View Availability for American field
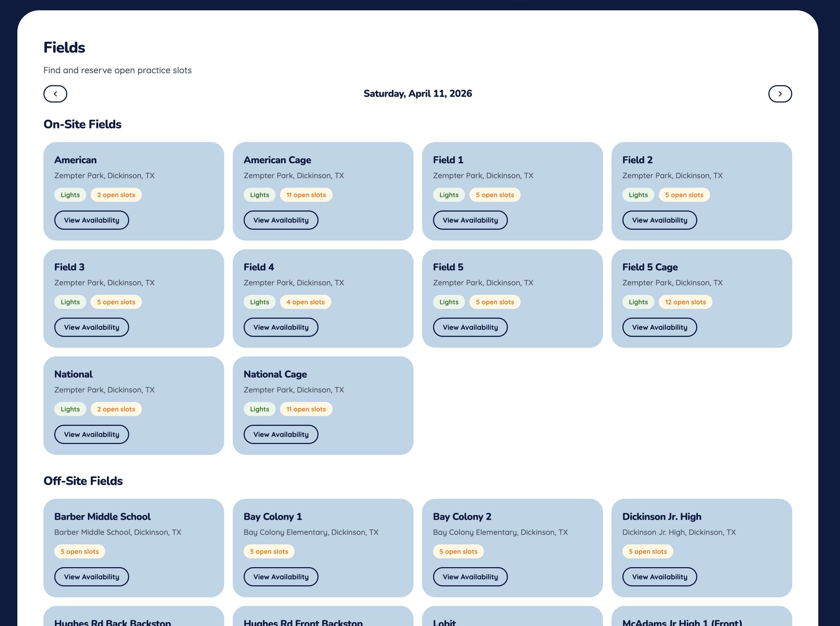Screen dimensions: 840x626 coord(91,220)
